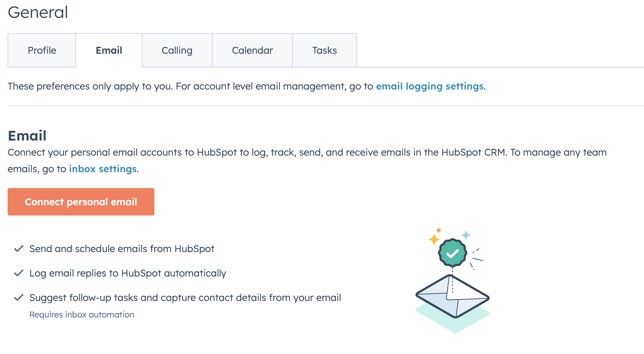Click checkmark beside Send and schedule emails

point(19,249)
